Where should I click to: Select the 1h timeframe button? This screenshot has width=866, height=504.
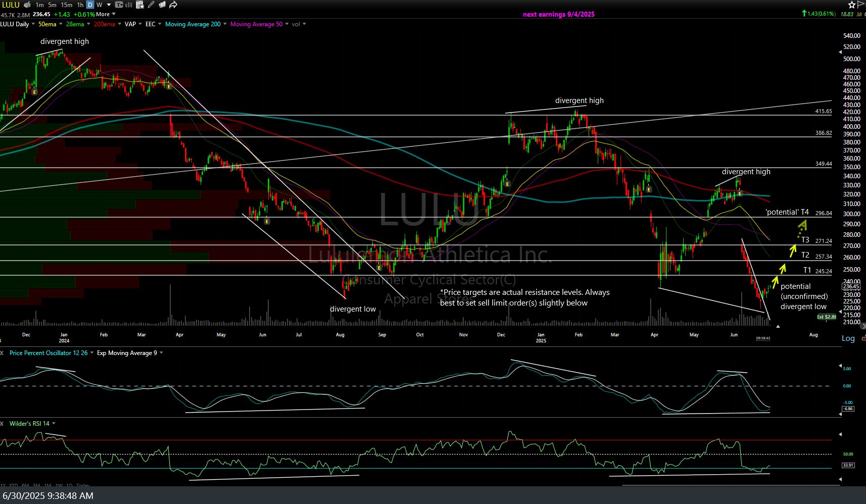(80, 5)
